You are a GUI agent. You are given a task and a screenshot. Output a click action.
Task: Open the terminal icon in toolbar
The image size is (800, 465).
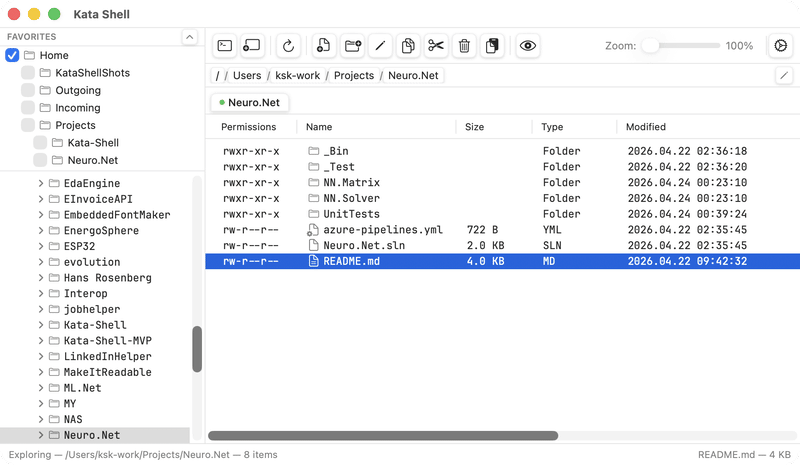tap(224, 46)
